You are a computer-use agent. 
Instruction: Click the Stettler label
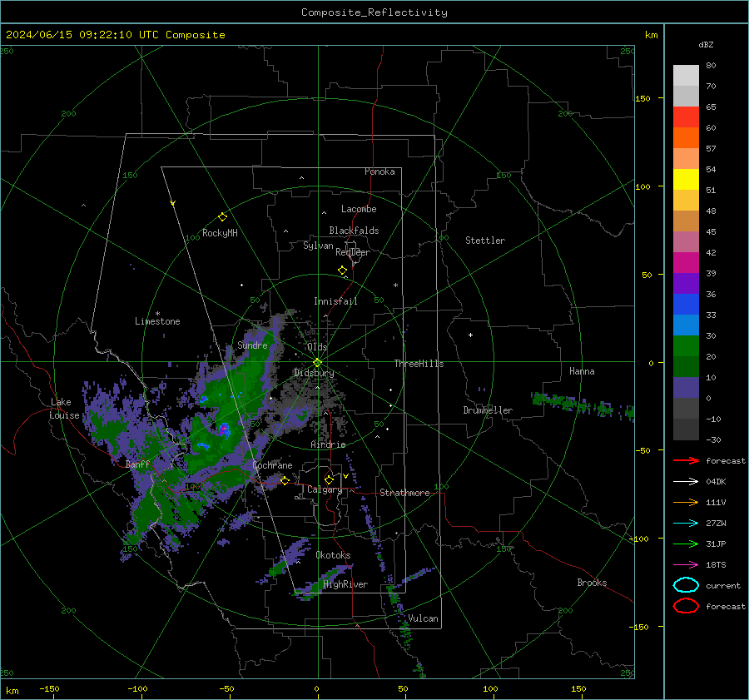(x=485, y=241)
